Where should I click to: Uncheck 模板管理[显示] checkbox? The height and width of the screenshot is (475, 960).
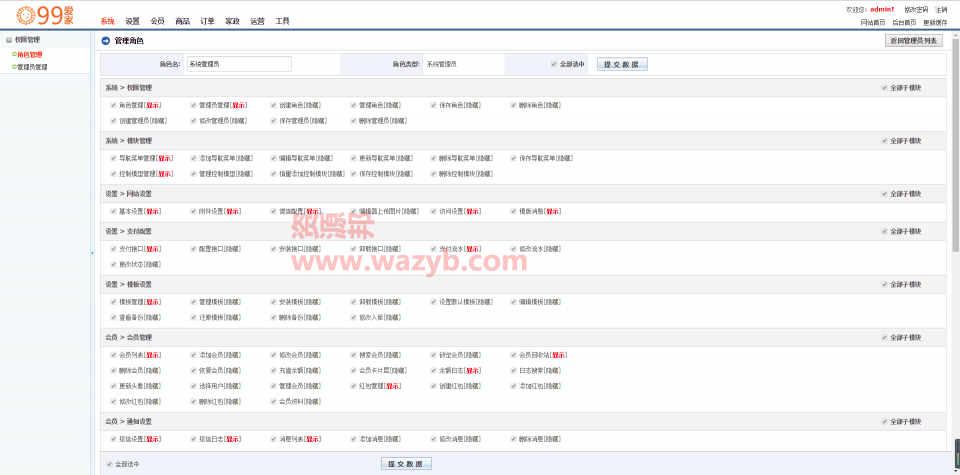(x=113, y=302)
